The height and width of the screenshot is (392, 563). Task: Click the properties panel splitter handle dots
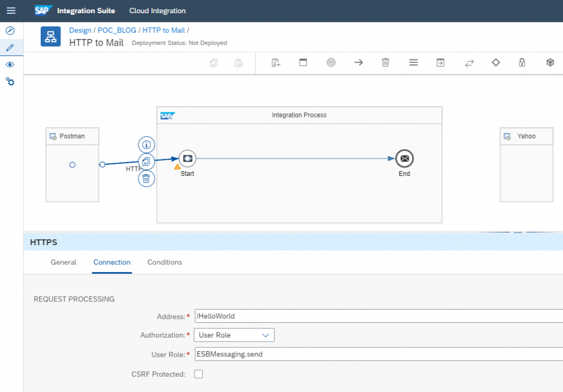[x=518, y=233]
